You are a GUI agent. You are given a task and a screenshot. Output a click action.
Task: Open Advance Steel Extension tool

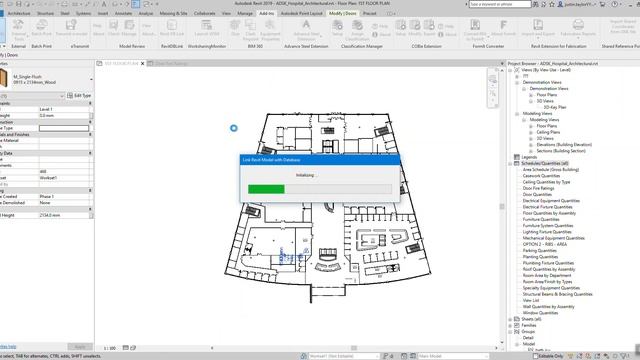coord(306,29)
